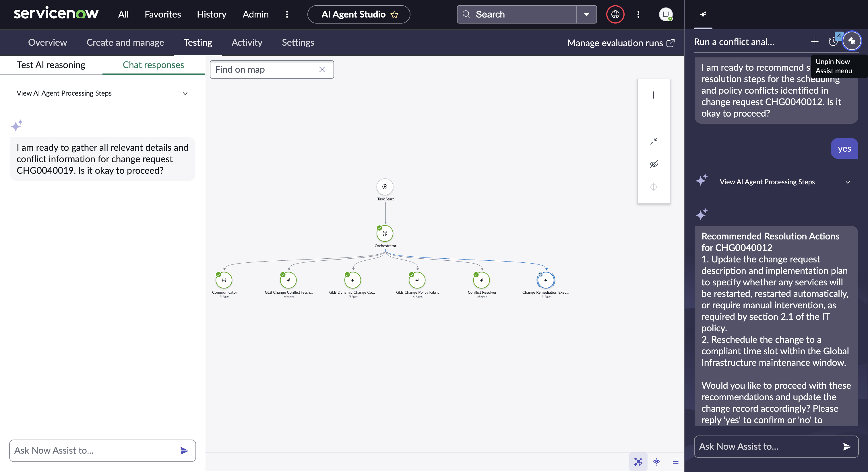
Task: Open Now Assist conversation history
Action: (833, 41)
